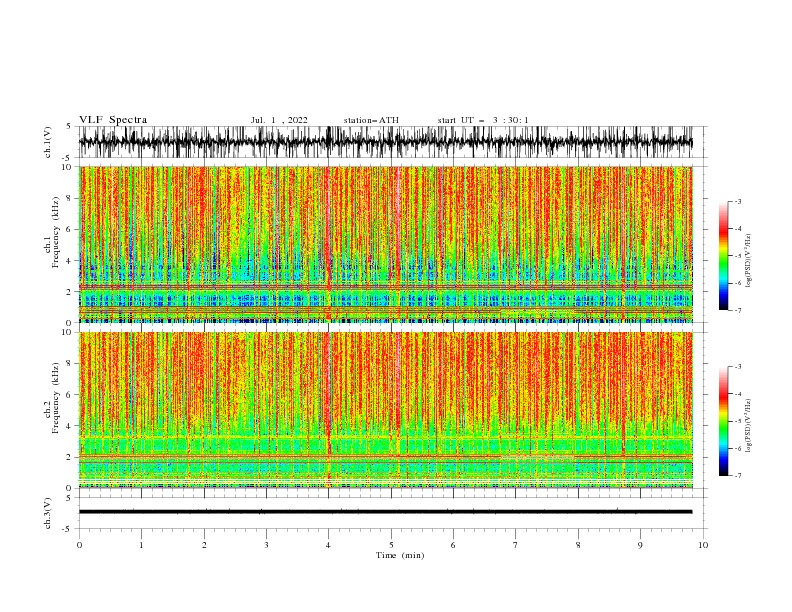Click the ch.2 frequency axis "4" tick
The height and width of the screenshot is (612, 792).
click(x=69, y=426)
